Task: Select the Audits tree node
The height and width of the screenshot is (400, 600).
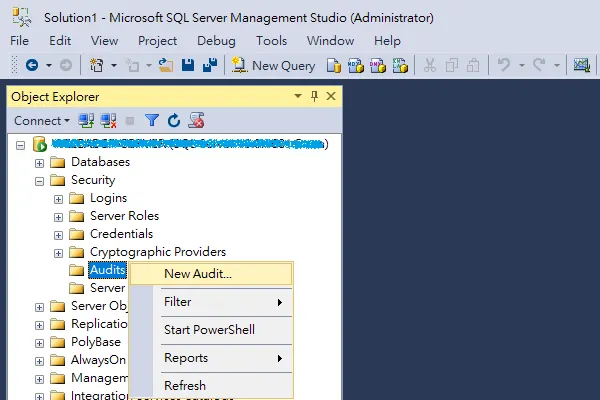Action: pos(108,270)
